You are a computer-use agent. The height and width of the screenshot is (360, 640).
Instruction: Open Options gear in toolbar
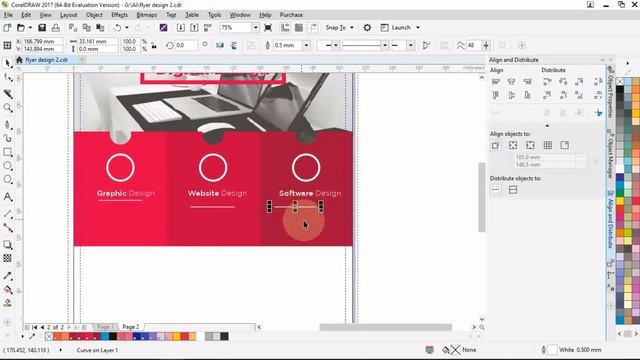coord(367,28)
